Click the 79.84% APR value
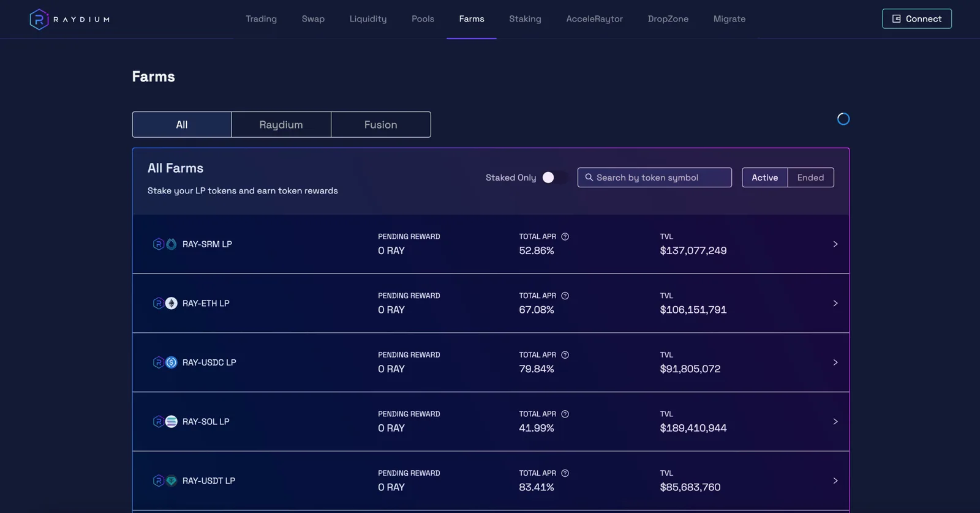 click(x=537, y=369)
